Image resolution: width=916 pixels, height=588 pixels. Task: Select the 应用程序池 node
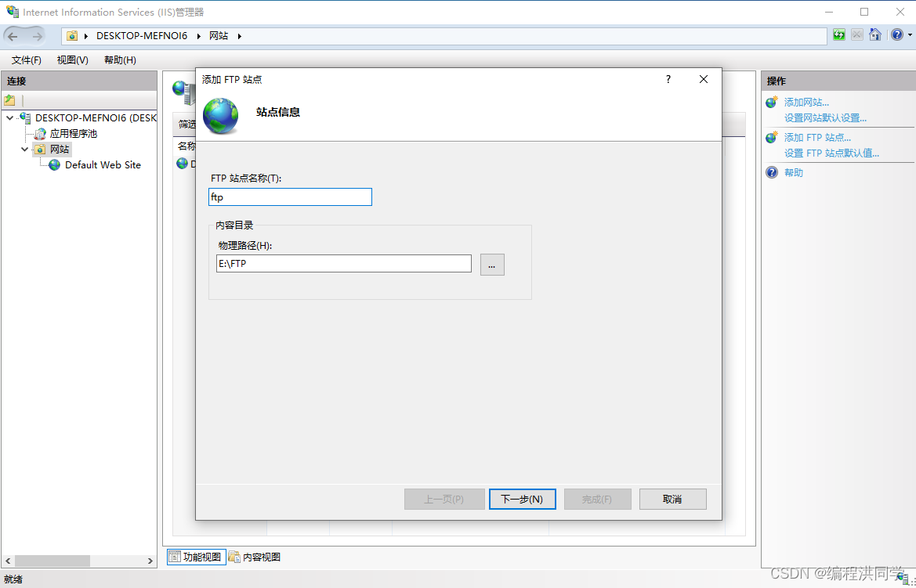(73, 134)
